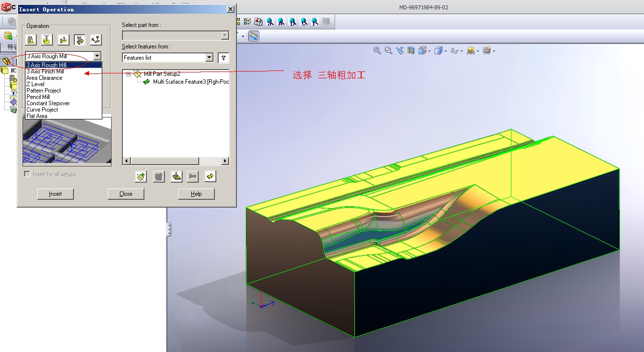
Task: Select Multi Surface Feature3 tree item
Action: (x=186, y=82)
